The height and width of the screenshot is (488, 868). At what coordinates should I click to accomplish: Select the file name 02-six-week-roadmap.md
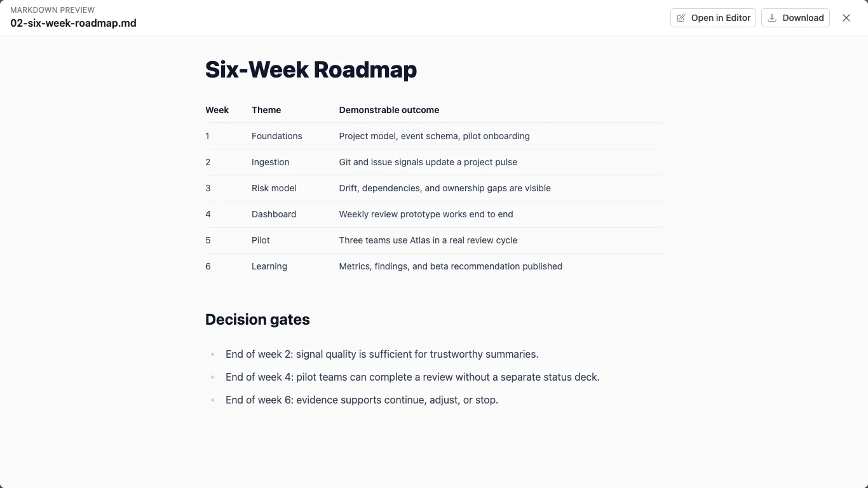click(x=73, y=23)
